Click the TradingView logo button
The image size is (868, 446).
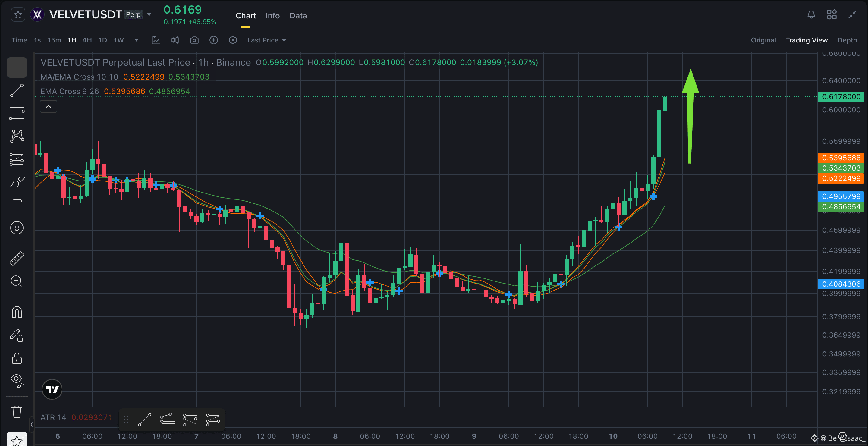click(52, 389)
